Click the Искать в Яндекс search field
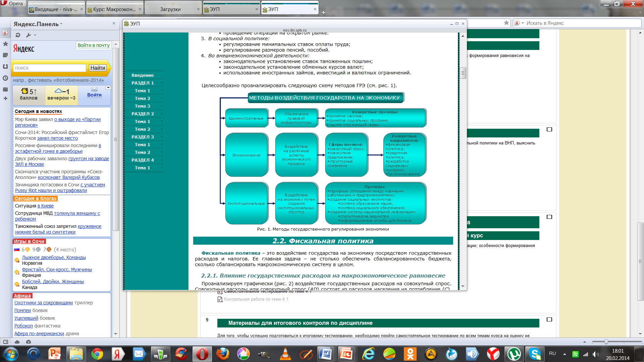The height and width of the screenshot is (362, 644). coord(583,23)
